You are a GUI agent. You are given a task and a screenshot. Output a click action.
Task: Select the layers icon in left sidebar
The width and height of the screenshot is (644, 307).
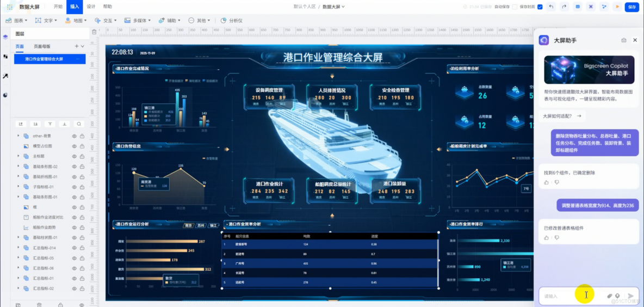tap(5, 37)
